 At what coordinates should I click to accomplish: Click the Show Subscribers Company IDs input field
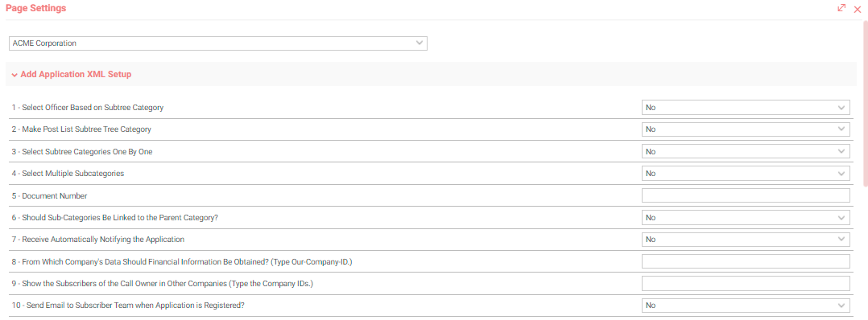point(746,284)
